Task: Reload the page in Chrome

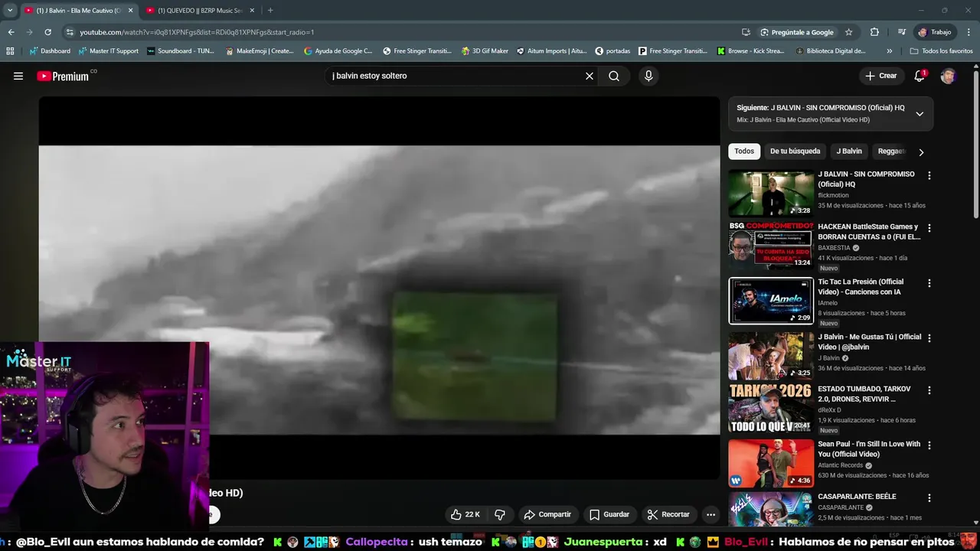Action: tap(47, 32)
